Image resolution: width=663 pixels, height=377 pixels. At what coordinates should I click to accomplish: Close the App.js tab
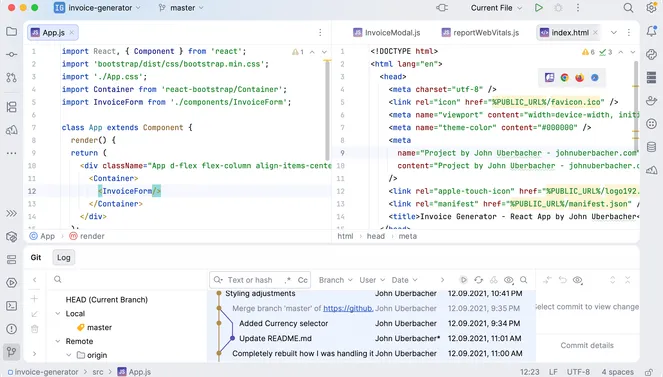71,33
